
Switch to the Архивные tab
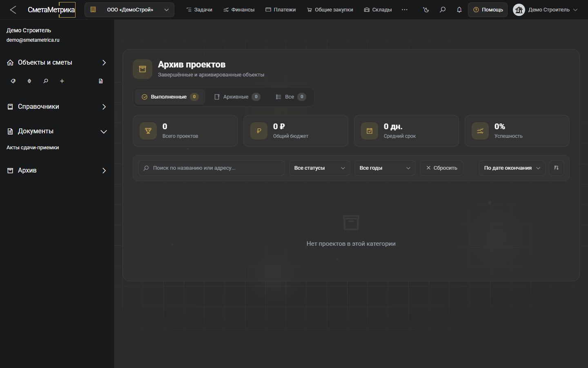click(x=237, y=97)
